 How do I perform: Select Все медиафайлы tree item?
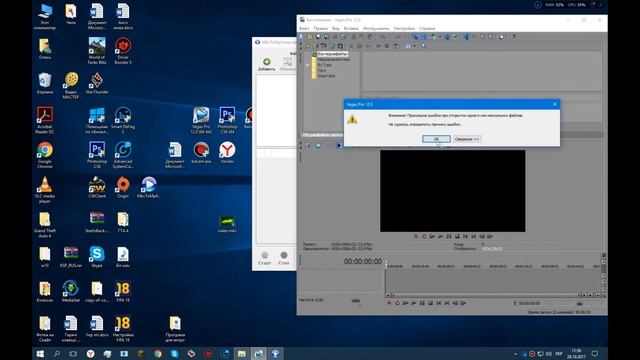coord(332,54)
